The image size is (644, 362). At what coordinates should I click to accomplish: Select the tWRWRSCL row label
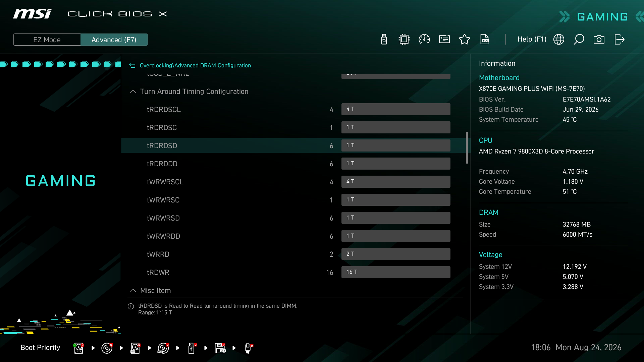[x=165, y=182]
